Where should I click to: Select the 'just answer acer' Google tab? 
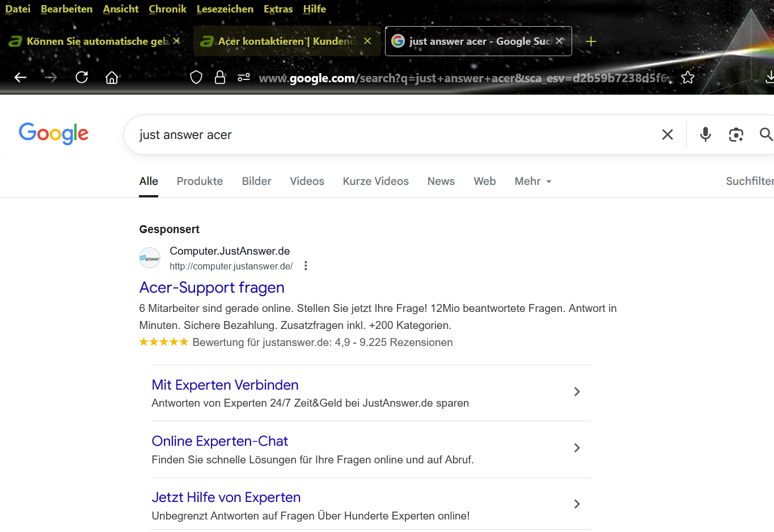point(478,41)
